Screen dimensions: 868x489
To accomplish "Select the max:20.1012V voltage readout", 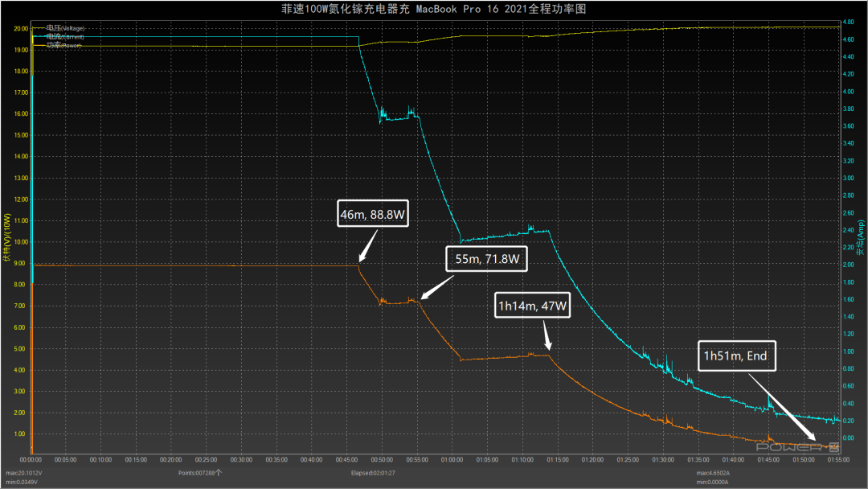I will pos(24,473).
